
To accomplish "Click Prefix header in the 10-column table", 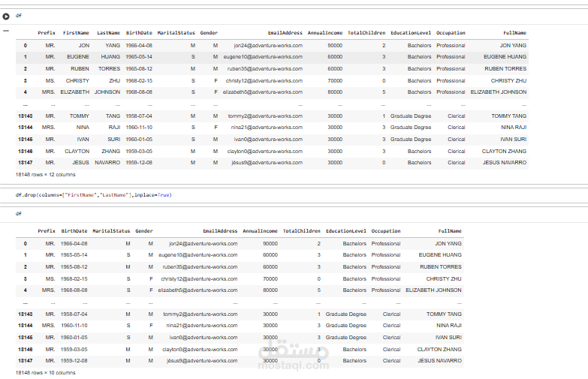I will (x=47, y=231).
